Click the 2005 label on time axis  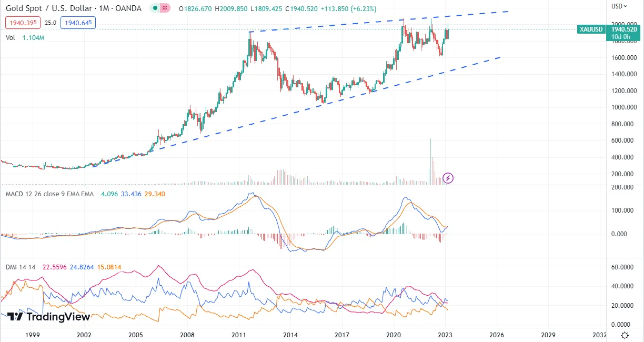pos(136,335)
